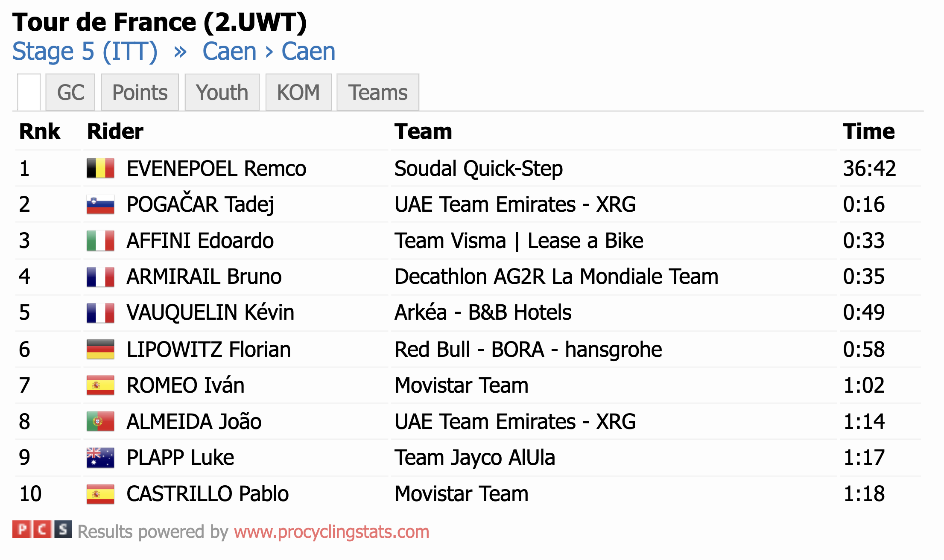The image size is (944, 560).
Task: Open rider EVENEPOEL Remco
Action: (216, 168)
